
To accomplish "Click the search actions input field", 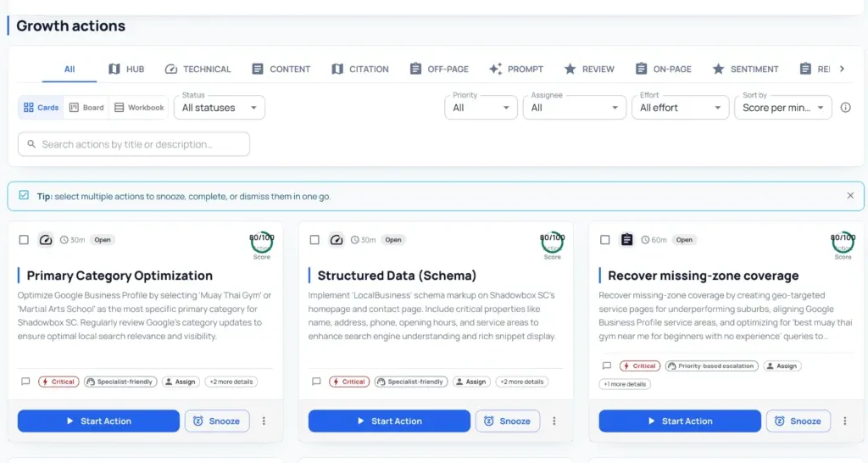I will [x=133, y=144].
